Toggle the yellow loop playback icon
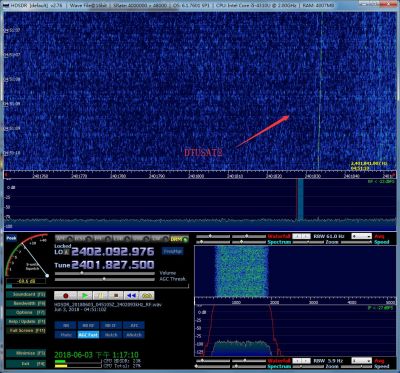This screenshot has width=400, height=373. [147, 296]
